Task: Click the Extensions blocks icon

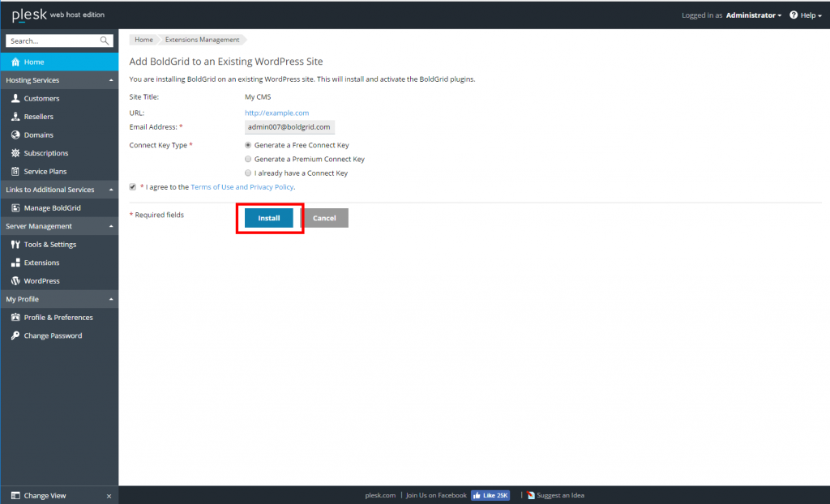Action: click(x=15, y=263)
